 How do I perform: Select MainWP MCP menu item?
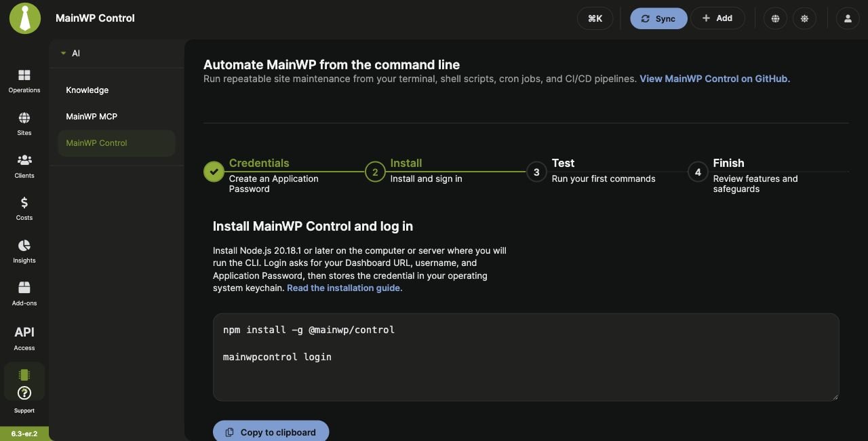[92, 117]
